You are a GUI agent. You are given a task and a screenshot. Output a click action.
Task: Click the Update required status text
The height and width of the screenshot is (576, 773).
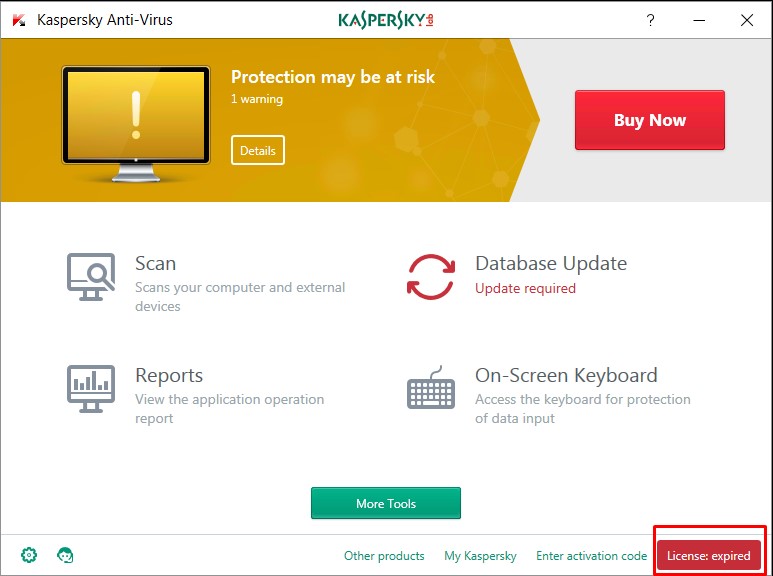point(526,288)
